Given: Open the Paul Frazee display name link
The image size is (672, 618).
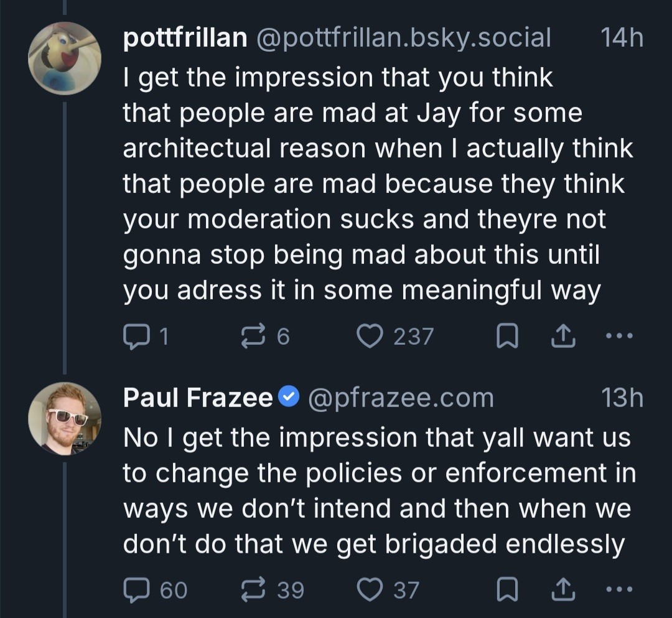Looking at the screenshot, I should click(x=198, y=398).
